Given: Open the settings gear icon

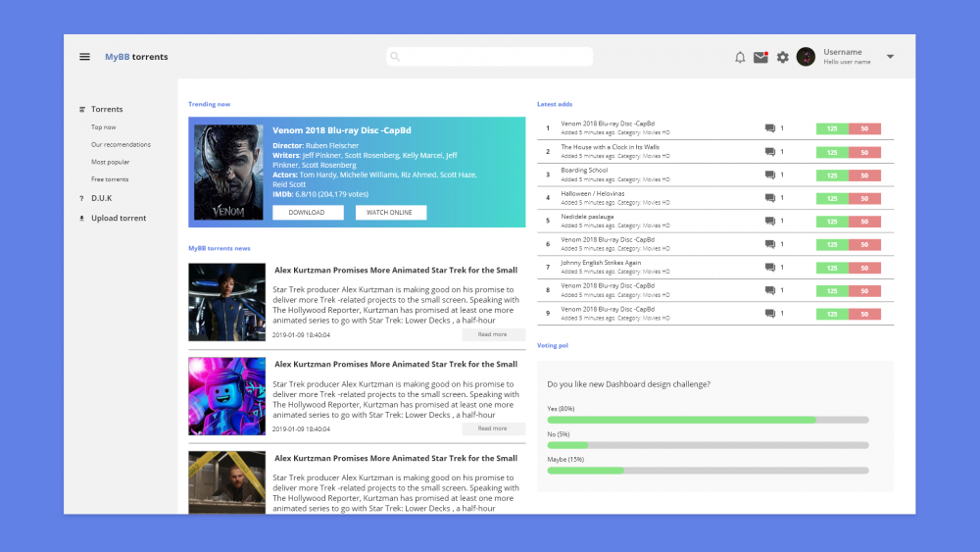Looking at the screenshot, I should coord(782,58).
